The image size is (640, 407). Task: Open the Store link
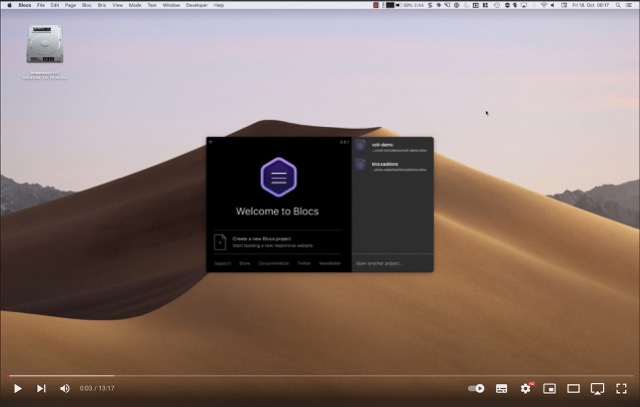244,263
